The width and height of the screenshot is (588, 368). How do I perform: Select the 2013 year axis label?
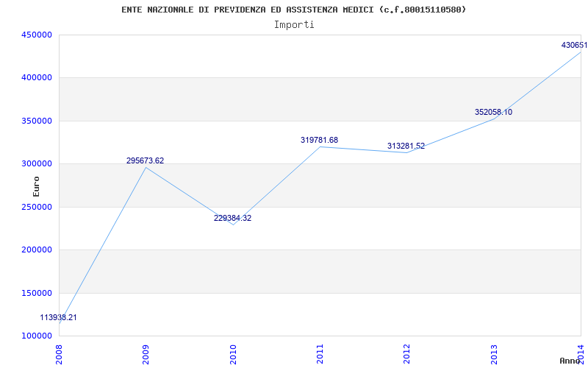(x=494, y=354)
